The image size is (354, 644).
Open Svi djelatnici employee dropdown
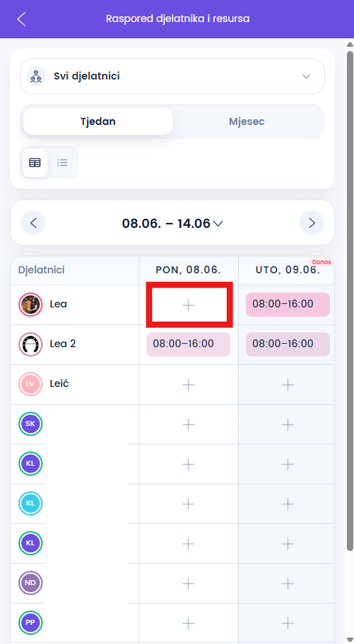(x=172, y=77)
